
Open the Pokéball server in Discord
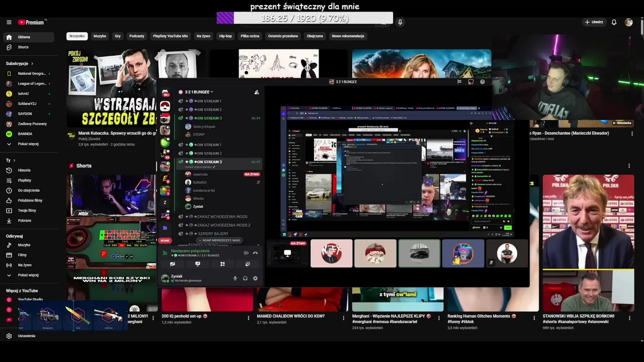click(x=165, y=106)
